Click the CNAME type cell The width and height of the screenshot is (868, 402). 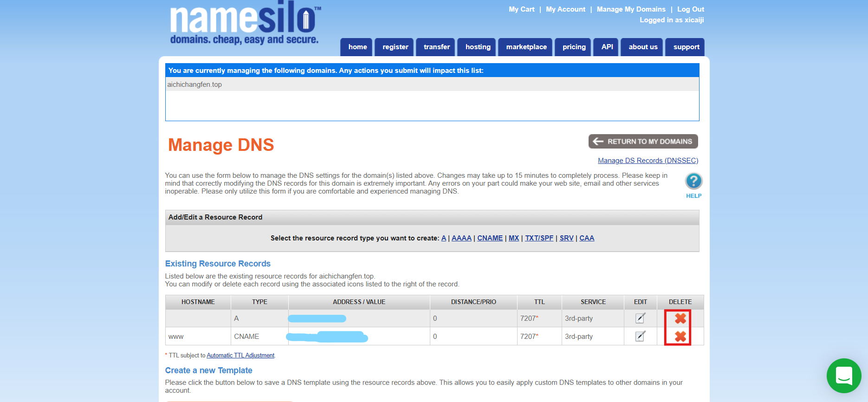[x=259, y=337]
